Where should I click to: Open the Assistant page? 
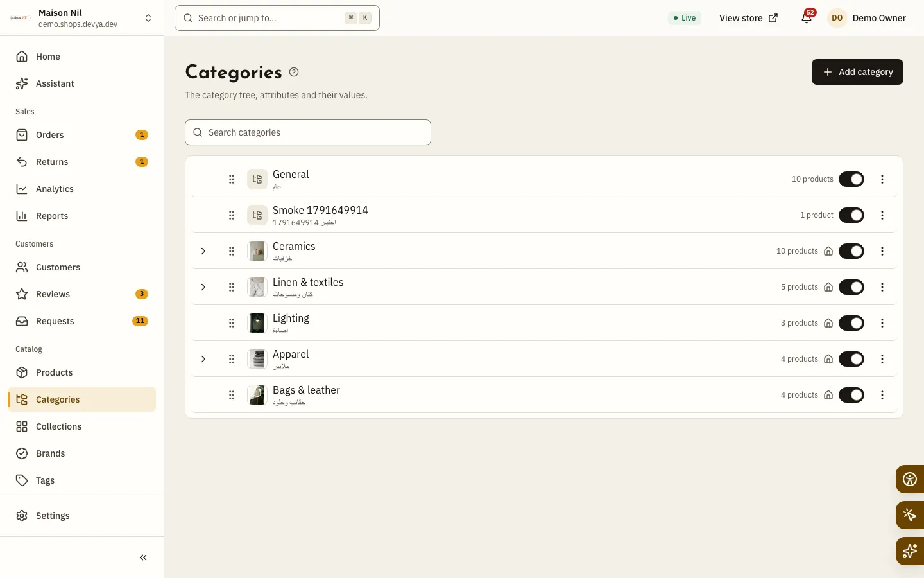point(81,83)
